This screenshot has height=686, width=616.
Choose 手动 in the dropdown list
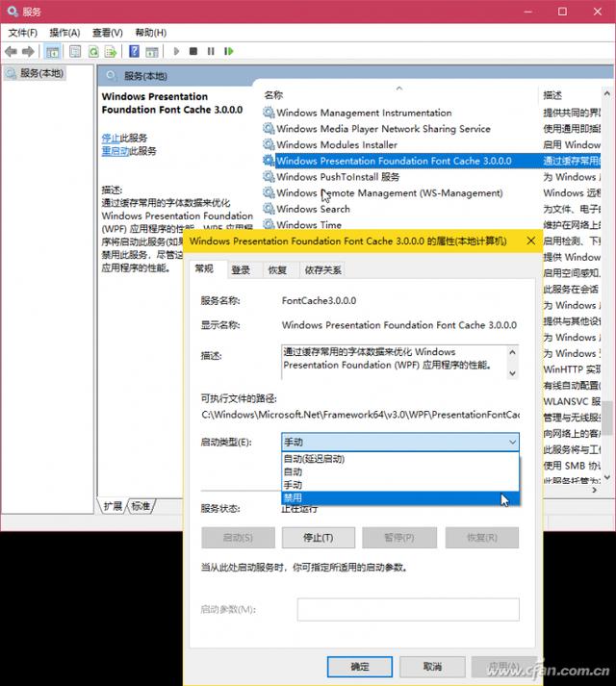tap(400, 485)
